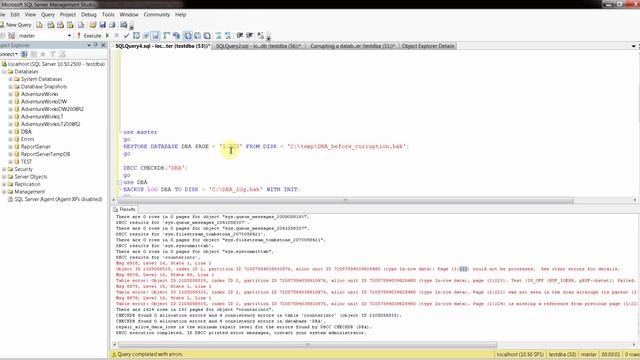Expand the Management folder node
Screen dimensions: 640x360
point(4,191)
